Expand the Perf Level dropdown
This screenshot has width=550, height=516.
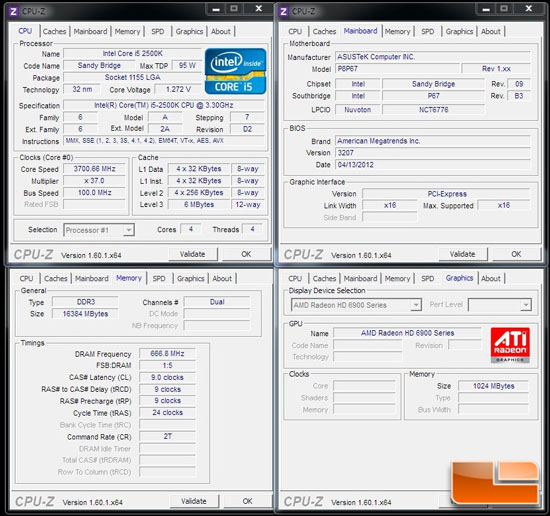tap(526, 305)
